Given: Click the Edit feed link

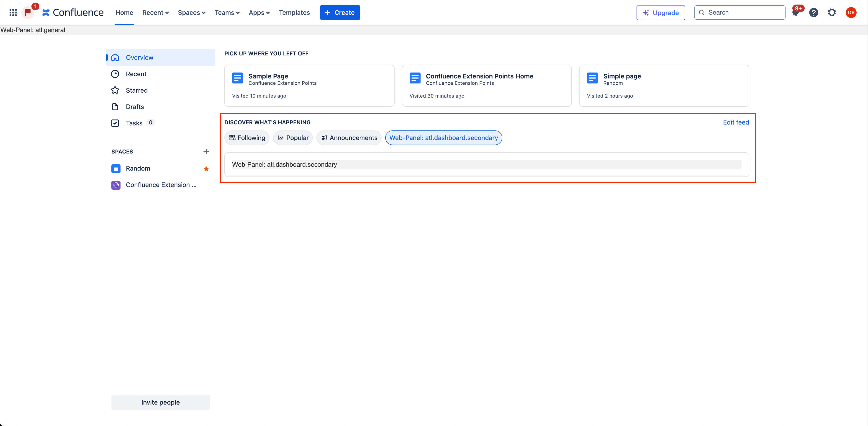Looking at the screenshot, I should pos(736,122).
